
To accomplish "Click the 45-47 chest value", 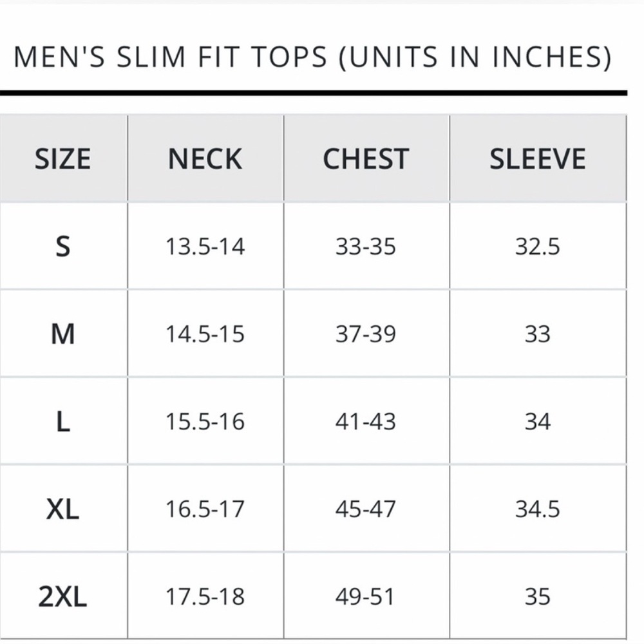I will [x=366, y=509].
